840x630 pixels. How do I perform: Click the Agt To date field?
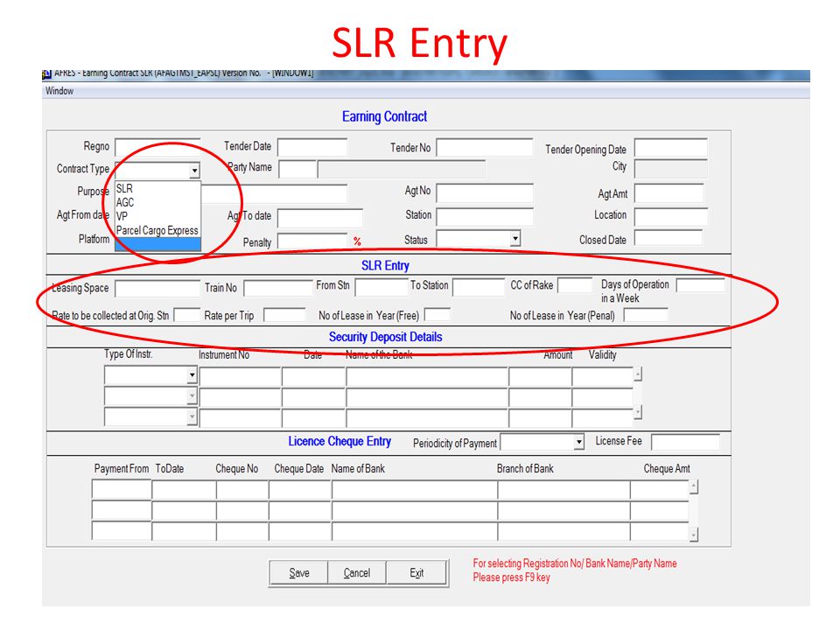click(320, 218)
